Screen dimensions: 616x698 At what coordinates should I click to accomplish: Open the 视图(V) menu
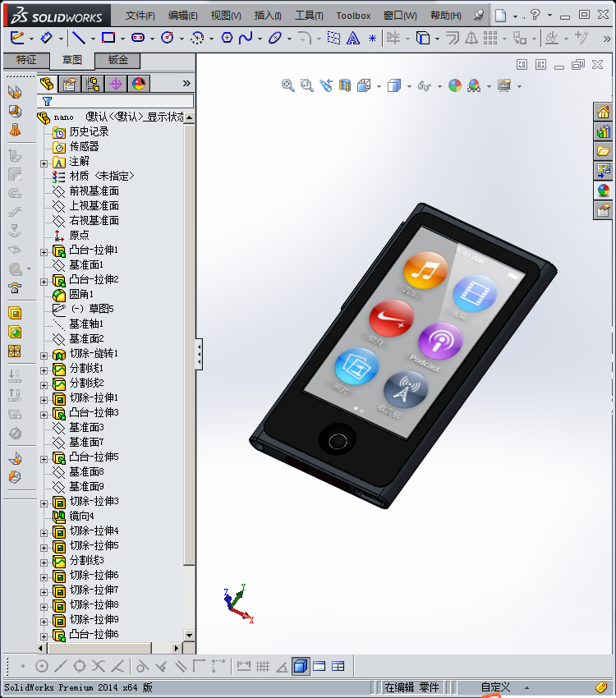226,16
